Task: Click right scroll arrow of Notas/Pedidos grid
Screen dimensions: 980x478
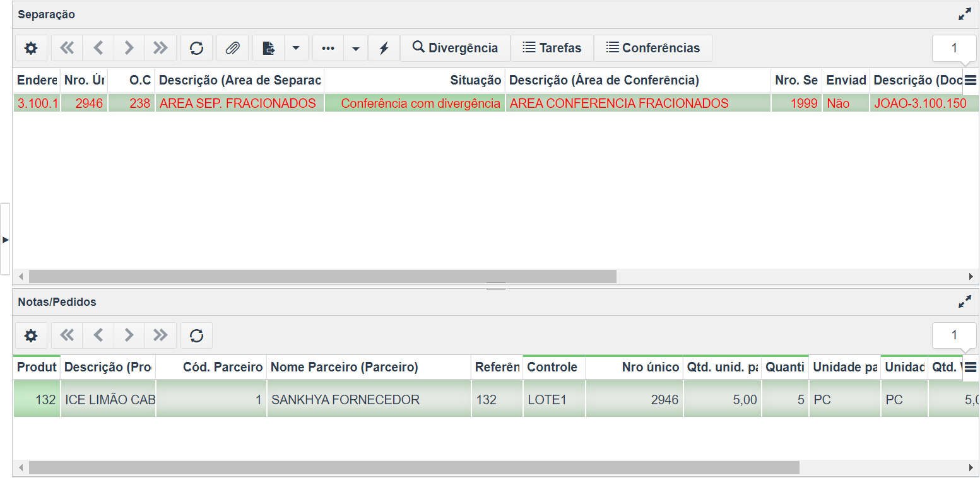Action: pyautogui.click(x=971, y=467)
